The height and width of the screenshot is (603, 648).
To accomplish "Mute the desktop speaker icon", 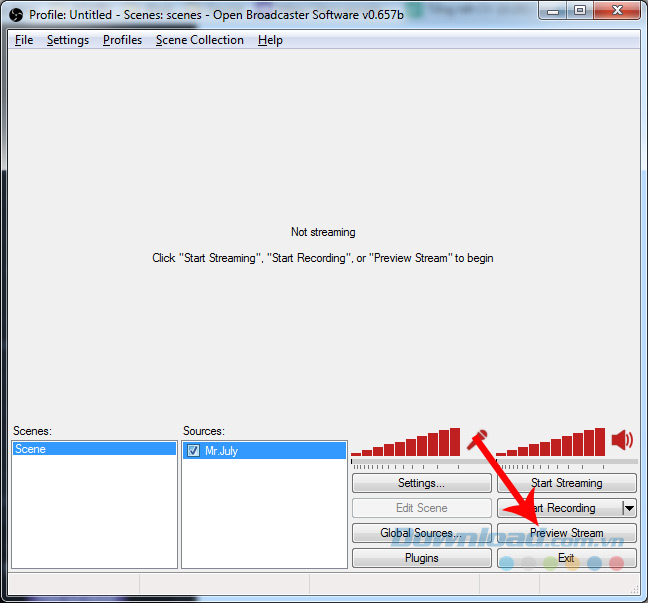I will pyautogui.click(x=622, y=439).
